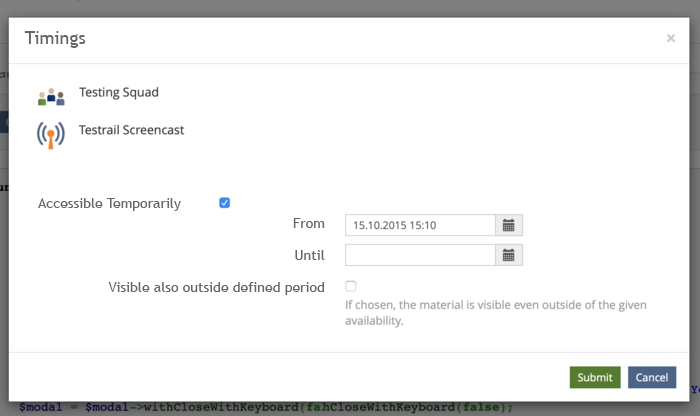Select the Testing Squad name text
Viewport: 700px width, 416px height.
point(119,93)
